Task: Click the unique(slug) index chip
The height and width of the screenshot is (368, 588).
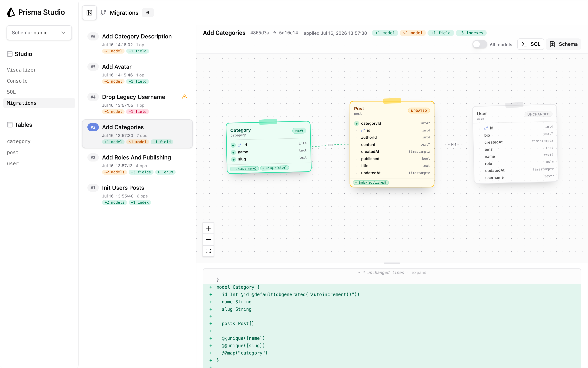Action: click(x=275, y=168)
